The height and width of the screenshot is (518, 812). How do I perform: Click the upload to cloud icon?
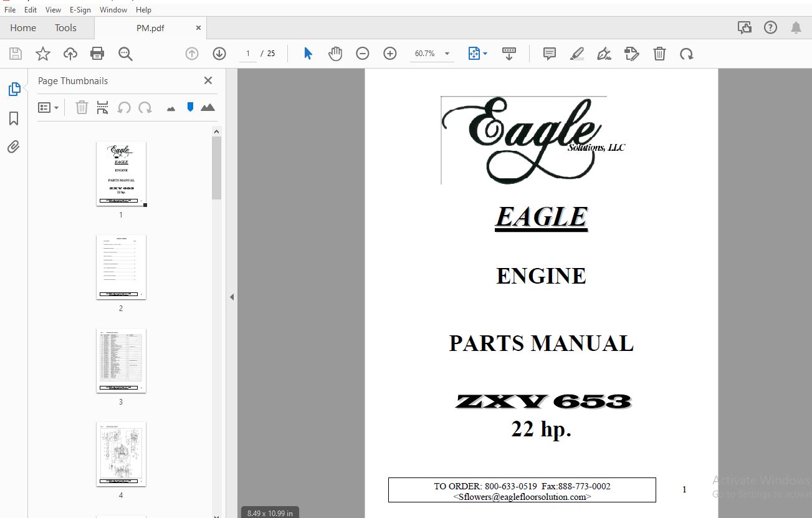70,54
